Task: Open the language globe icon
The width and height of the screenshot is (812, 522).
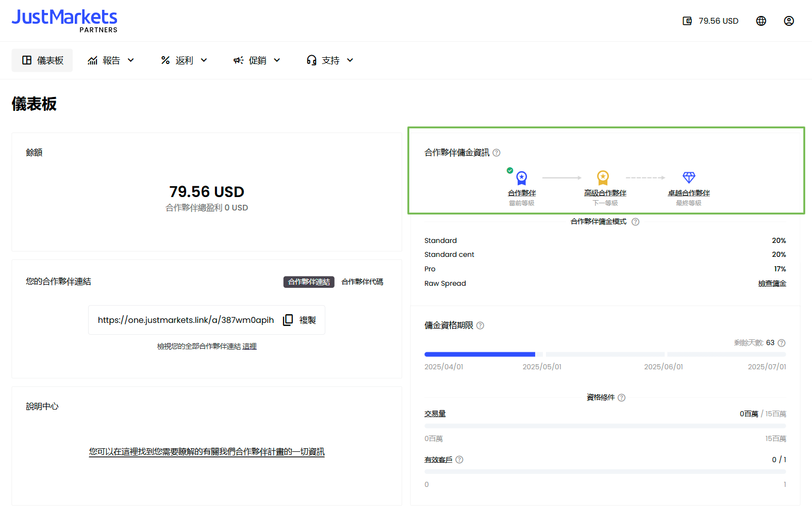Action: point(761,21)
